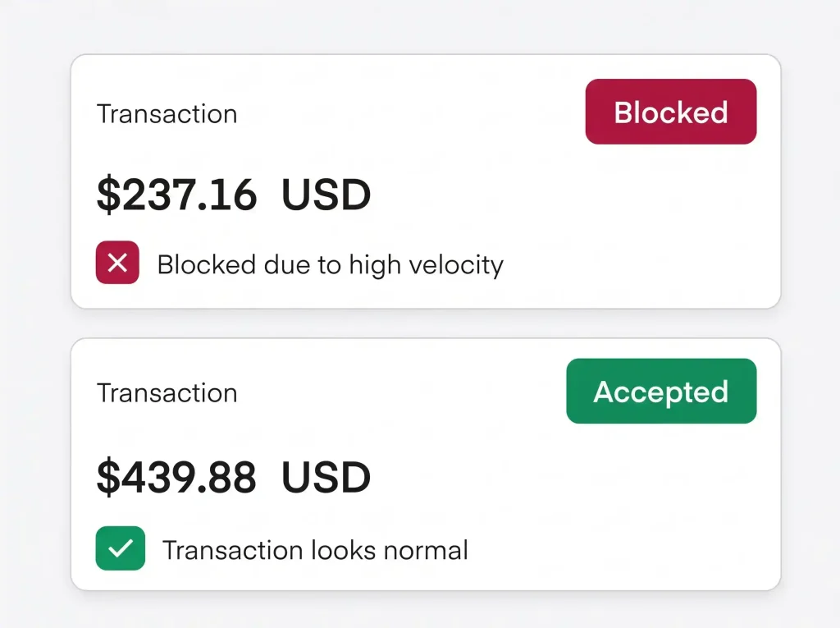Viewport: 840px width, 628px height.
Task: Click the red Blocked status badge
Action: tap(671, 112)
